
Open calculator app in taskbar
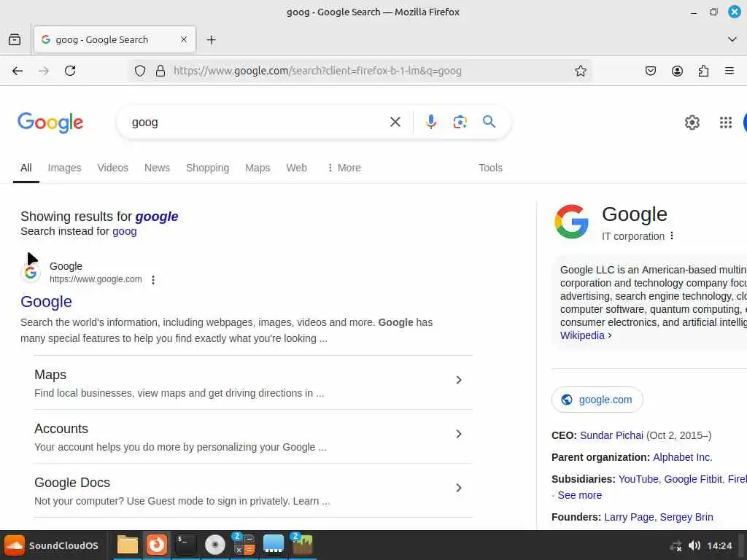click(244, 544)
